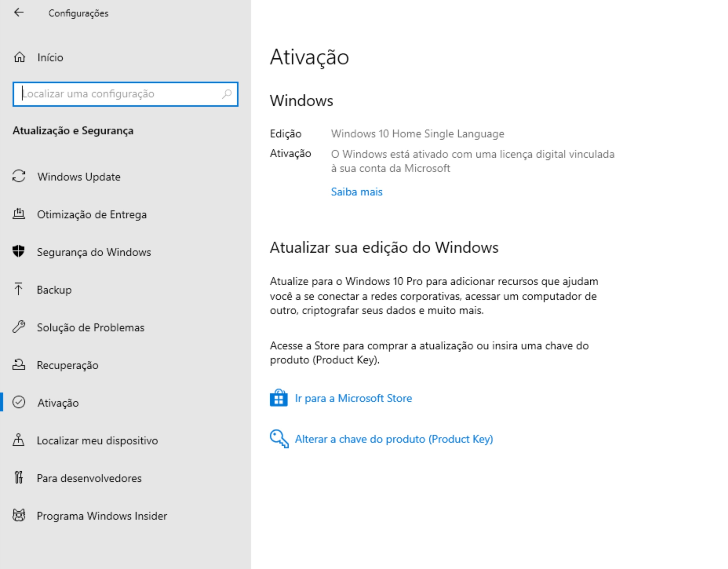Click the magnifier icon in search box
The width and height of the screenshot is (728, 569).
pyautogui.click(x=227, y=94)
